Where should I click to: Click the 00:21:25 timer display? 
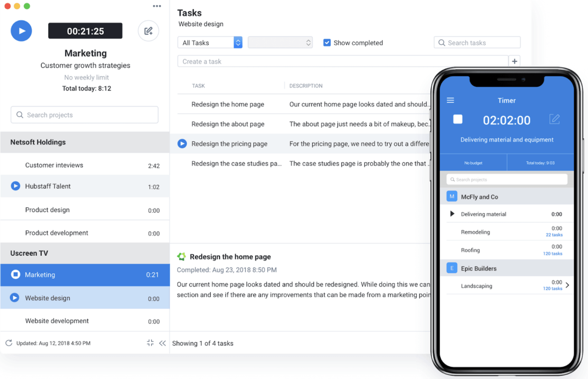[x=85, y=31]
